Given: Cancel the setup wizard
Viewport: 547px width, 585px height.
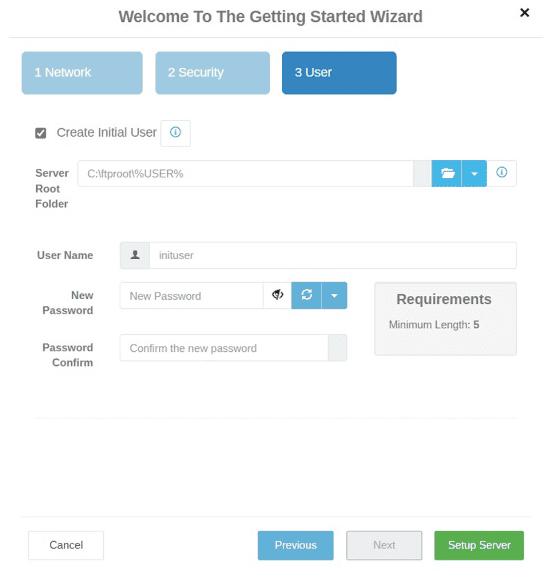Looking at the screenshot, I should (x=66, y=545).
